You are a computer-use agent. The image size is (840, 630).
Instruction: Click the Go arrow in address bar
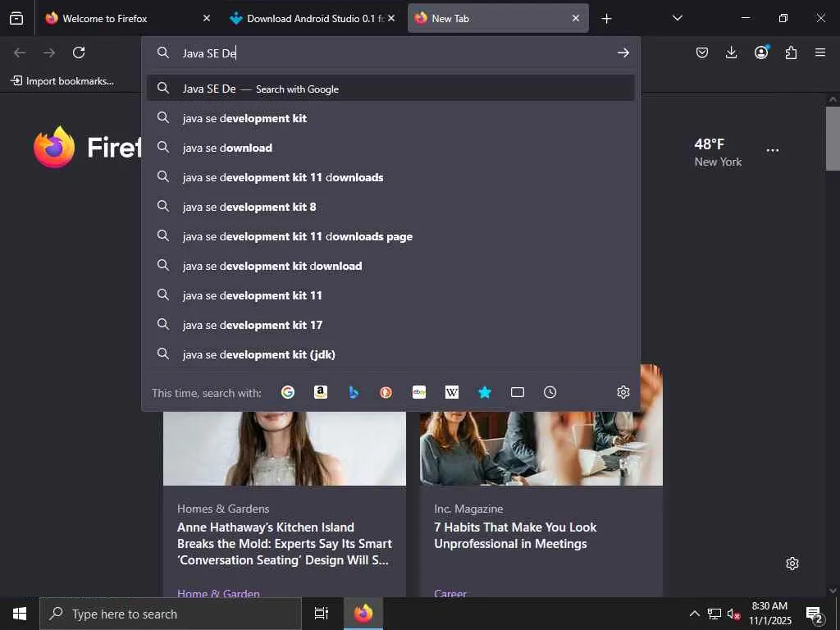(623, 52)
